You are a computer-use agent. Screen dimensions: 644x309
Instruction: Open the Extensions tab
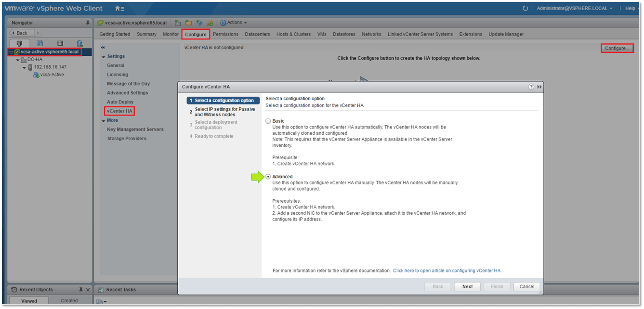pos(471,34)
